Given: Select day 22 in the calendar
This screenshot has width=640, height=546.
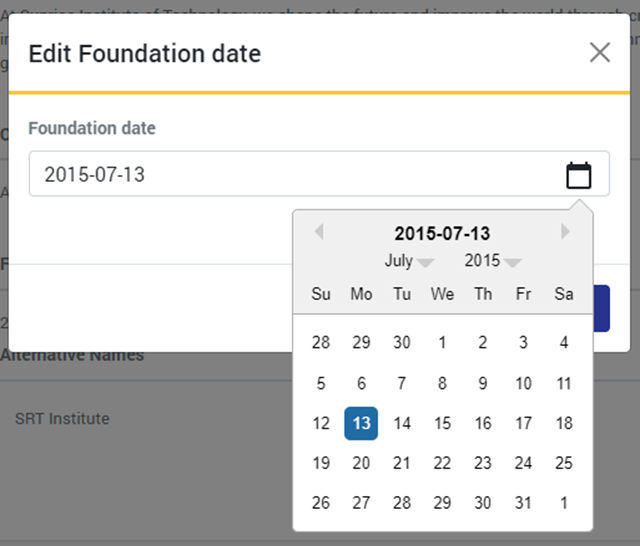Looking at the screenshot, I should pyautogui.click(x=442, y=463).
